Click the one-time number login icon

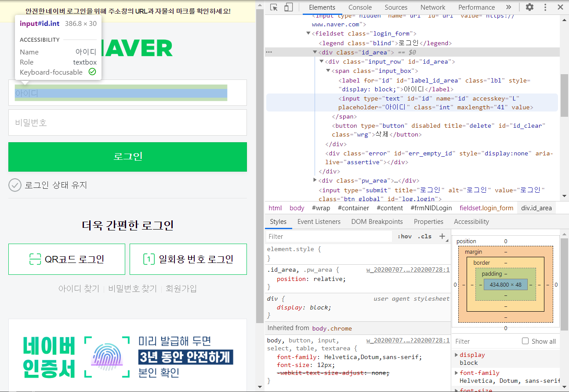point(149,259)
